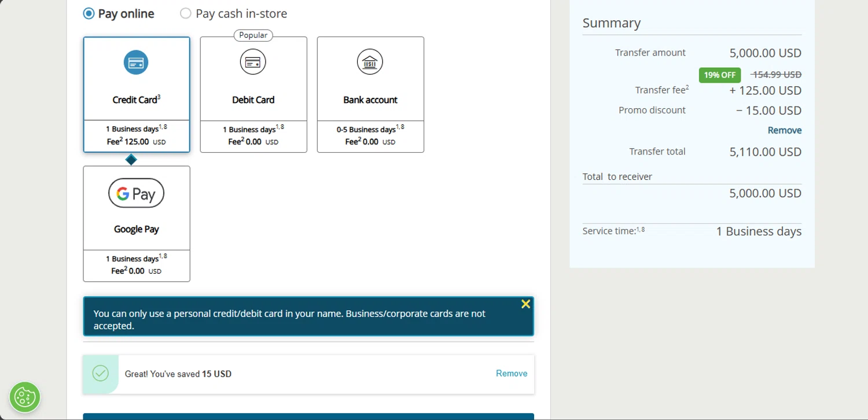Viewport: 868px width, 420px height.
Task: Click the Popular badge on Debit Card
Action: coord(253,35)
